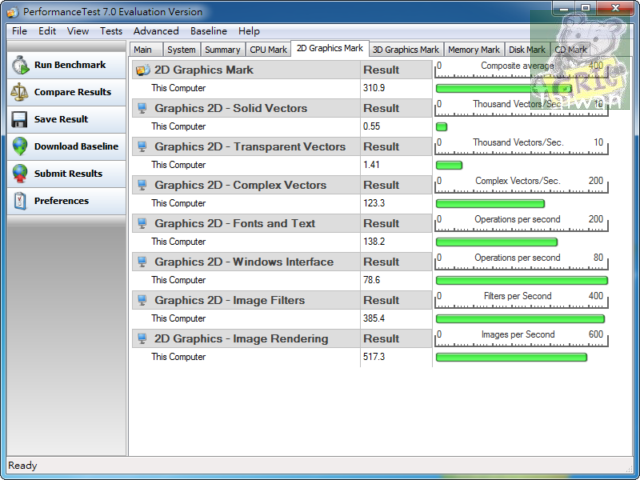Select the Graphics 2D - Complex Vectors header
The width and height of the screenshot is (640, 480).
pyautogui.click(x=240, y=185)
